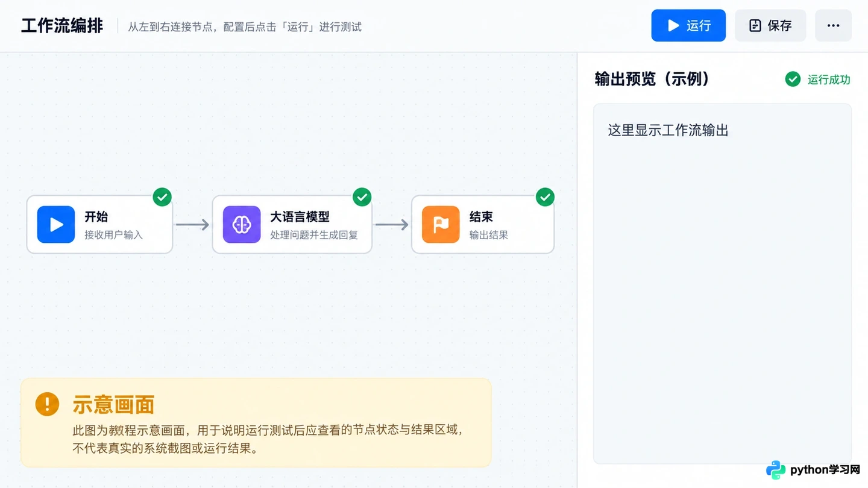868x488 pixels.
Task: Click the purple brain icon on 大语言模型 node
Action: 242,225
